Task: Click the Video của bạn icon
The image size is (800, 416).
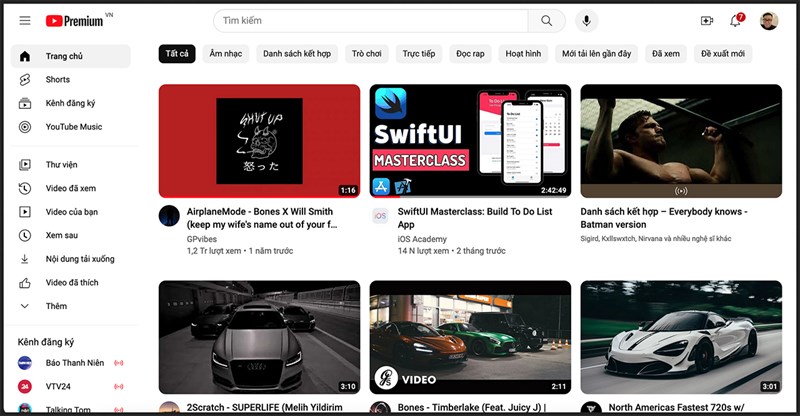Action: coord(25,211)
